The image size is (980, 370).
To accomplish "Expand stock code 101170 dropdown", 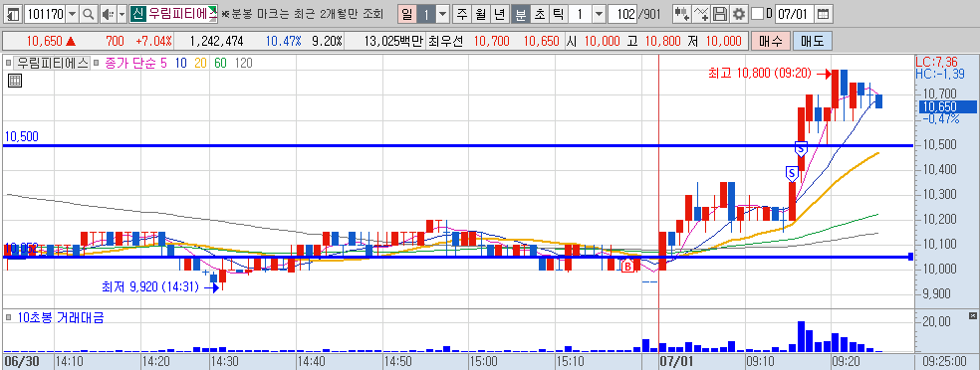I will click(72, 13).
